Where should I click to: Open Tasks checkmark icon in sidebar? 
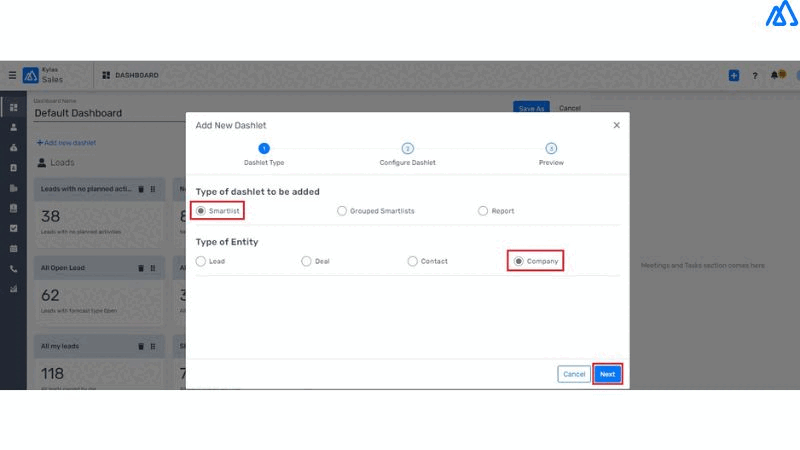[x=14, y=228]
